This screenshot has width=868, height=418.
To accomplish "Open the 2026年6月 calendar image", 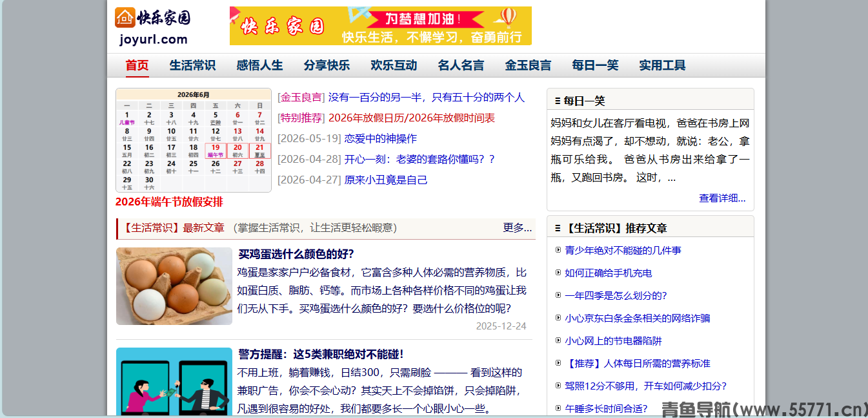I will [194, 140].
